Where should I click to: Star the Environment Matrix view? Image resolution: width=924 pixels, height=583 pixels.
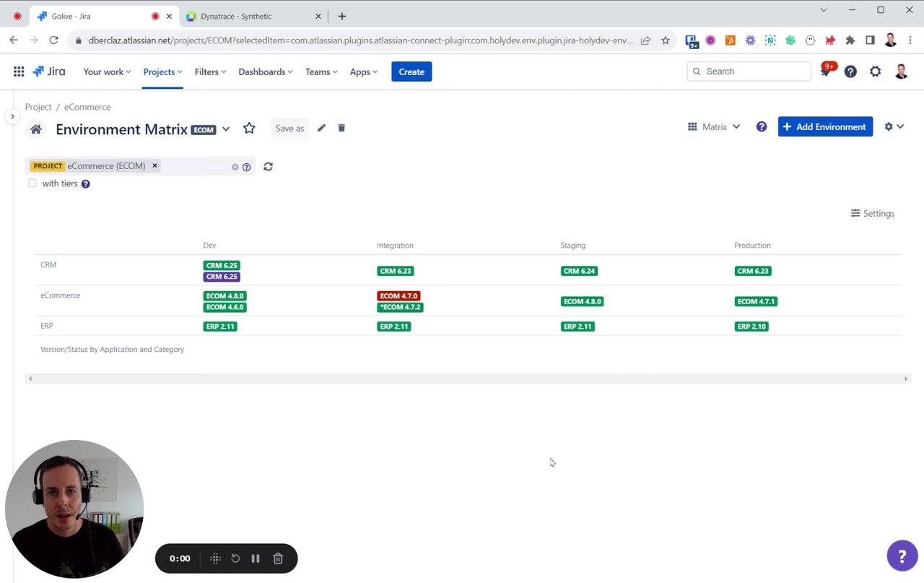[249, 128]
